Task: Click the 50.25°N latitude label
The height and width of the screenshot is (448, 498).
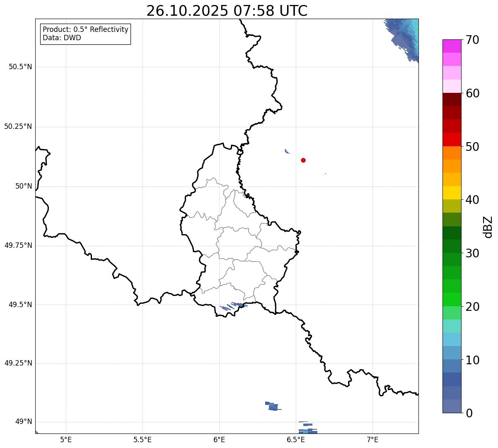Action: 18,126
